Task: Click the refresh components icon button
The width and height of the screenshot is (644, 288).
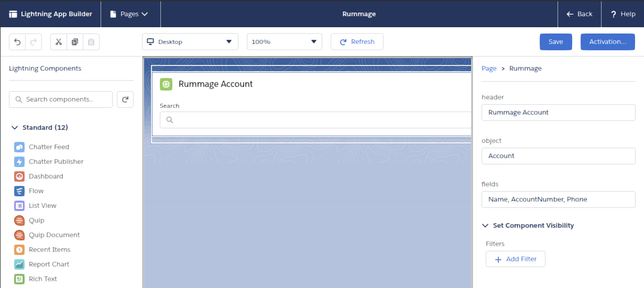Action: pyautogui.click(x=125, y=99)
